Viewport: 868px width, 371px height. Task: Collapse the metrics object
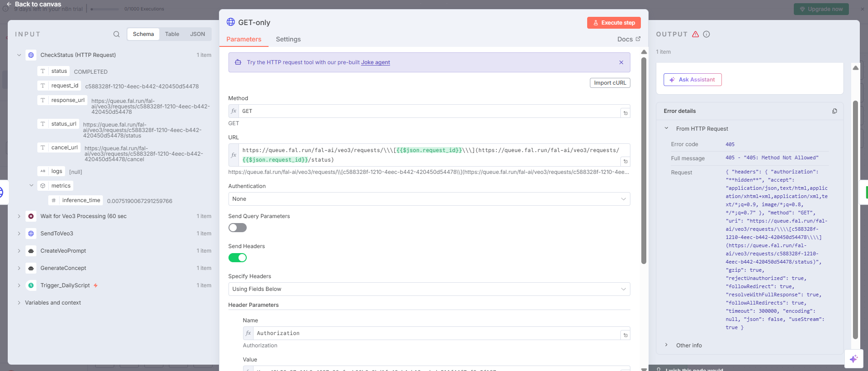tap(31, 185)
